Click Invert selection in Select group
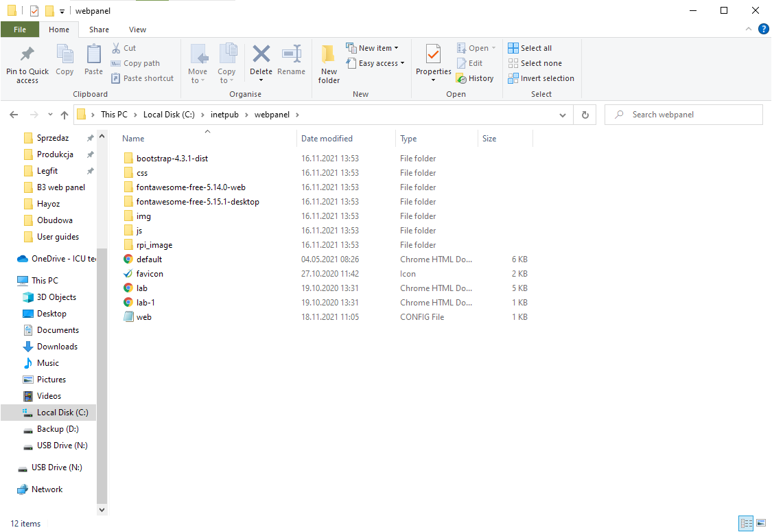Viewport: 772px width, 532px height. (541, 78)
